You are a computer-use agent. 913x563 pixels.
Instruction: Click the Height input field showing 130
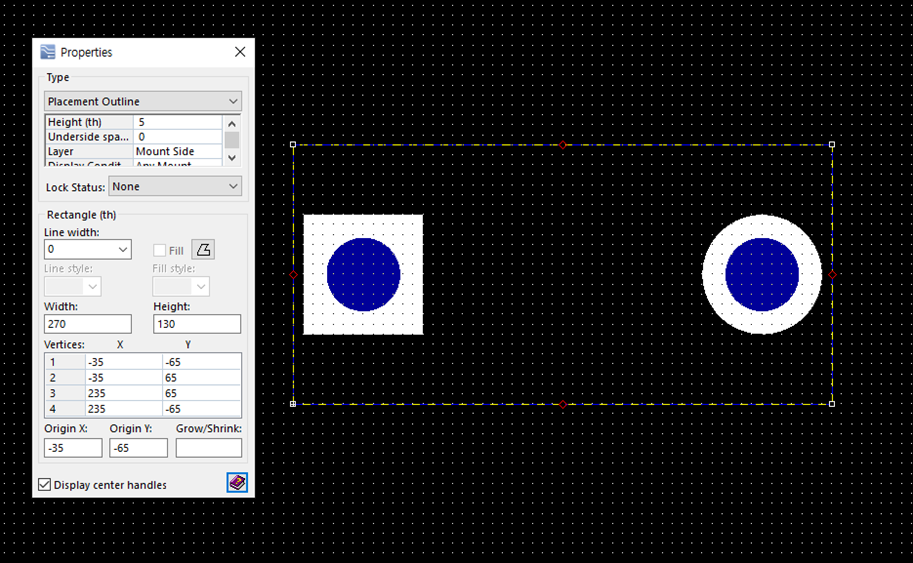click(x=197, y=324)
